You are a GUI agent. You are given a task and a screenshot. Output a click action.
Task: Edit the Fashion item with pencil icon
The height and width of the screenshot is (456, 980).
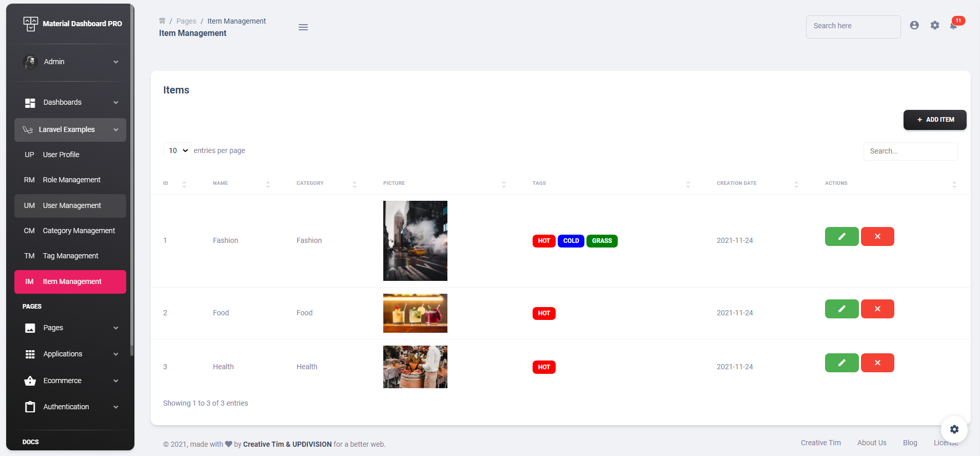[841, 237]
